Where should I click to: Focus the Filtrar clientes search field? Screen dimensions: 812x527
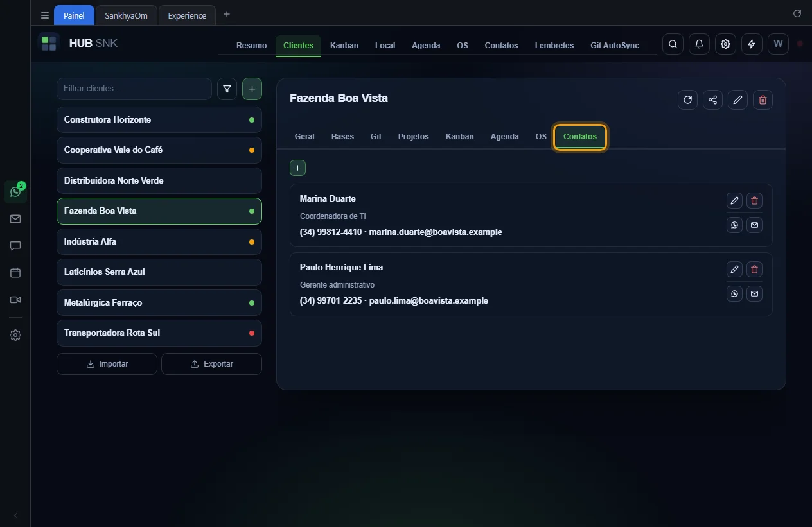coord(134,89)
